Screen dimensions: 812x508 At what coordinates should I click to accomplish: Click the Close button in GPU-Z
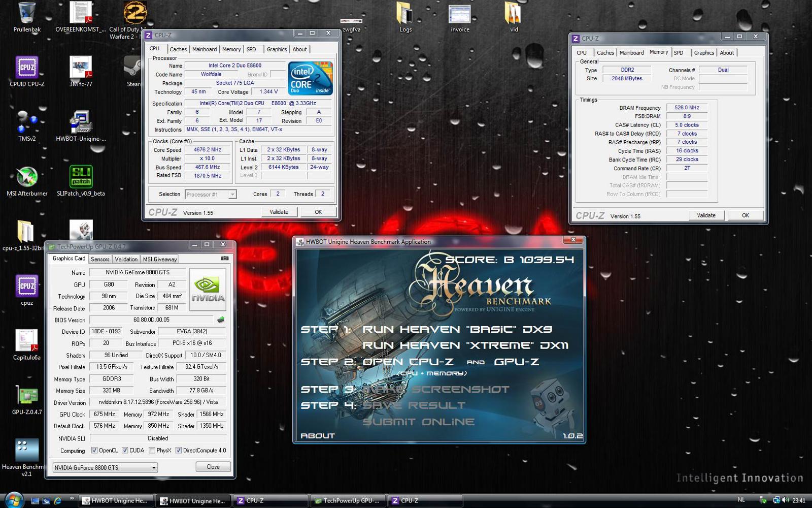[x=213, y=467]
